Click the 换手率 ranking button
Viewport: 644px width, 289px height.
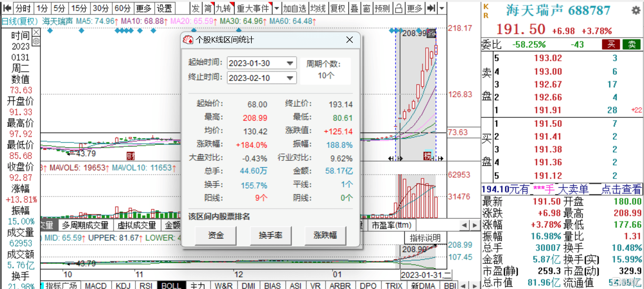coord(270,235)
